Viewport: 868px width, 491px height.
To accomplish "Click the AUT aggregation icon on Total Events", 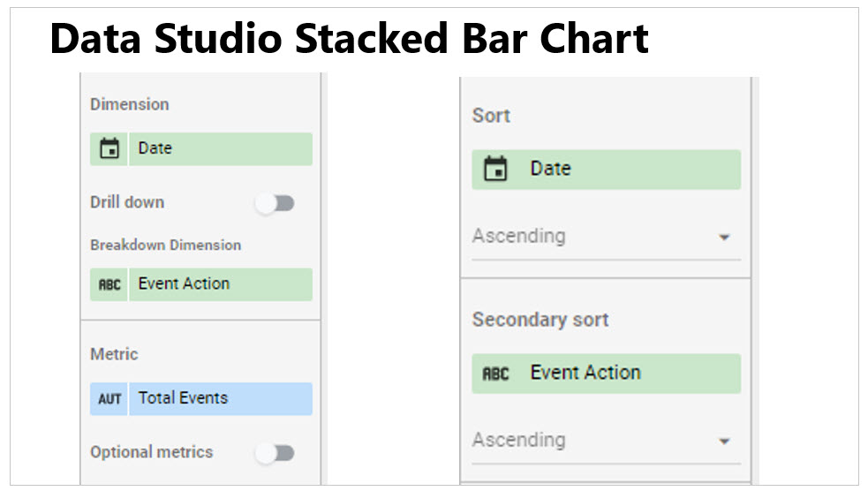I will tap(109, 398).
